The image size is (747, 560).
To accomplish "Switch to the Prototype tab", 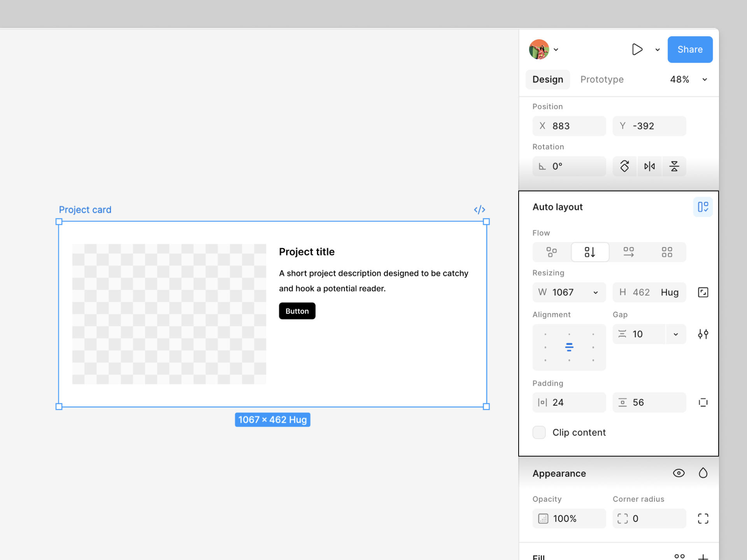I will point(602,79).
